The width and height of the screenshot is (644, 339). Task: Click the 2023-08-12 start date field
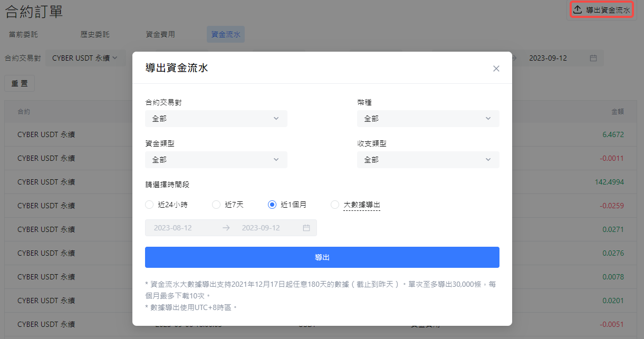click(172, 228)
